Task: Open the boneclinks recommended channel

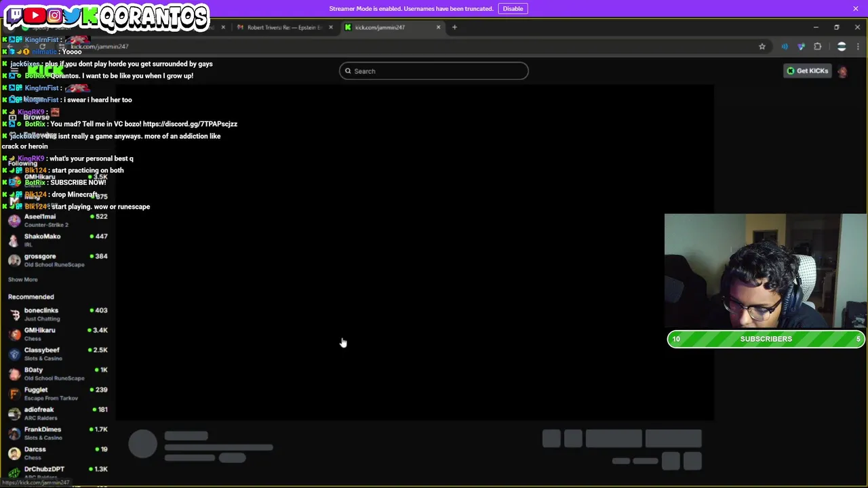Action: click(x=58, y=314)
